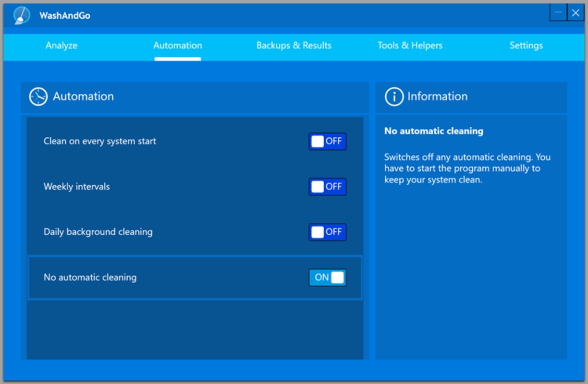The image size is (588, 384).
Task: Click the "Daily background cleaning" label
Action: tap(98, 232)
